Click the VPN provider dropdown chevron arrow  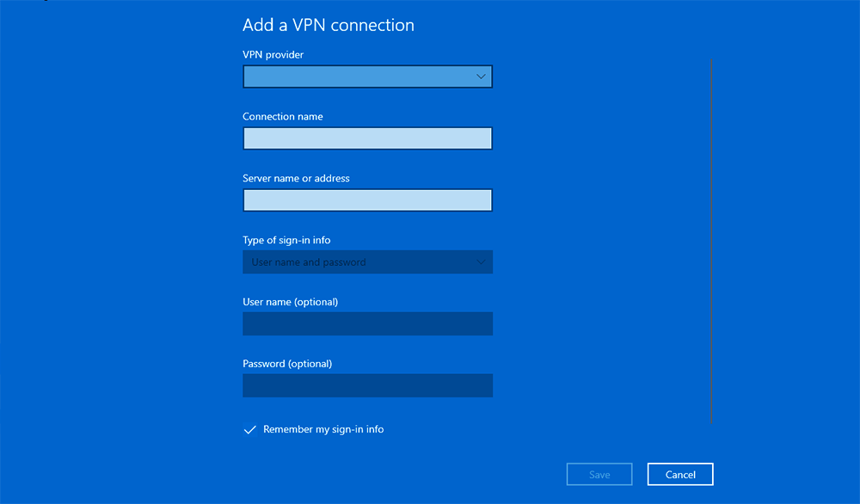(481, 76)
